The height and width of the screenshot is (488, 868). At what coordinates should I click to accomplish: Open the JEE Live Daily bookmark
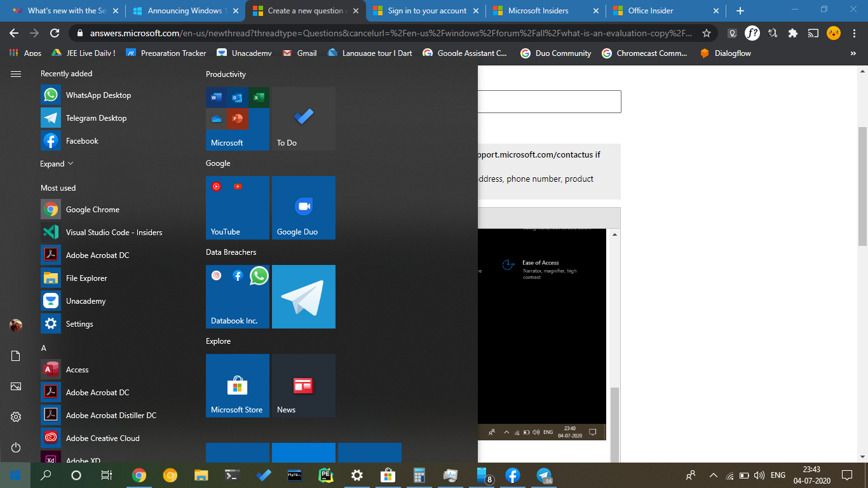click(x=85, y=53)
